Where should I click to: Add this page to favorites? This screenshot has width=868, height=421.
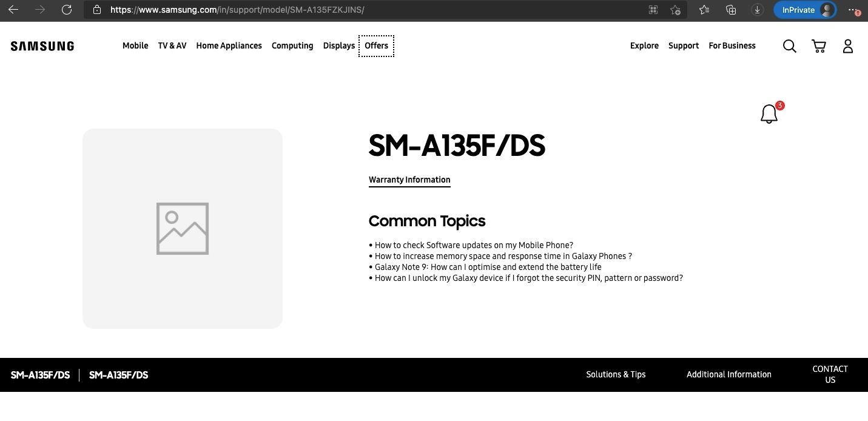coord(675,10)
